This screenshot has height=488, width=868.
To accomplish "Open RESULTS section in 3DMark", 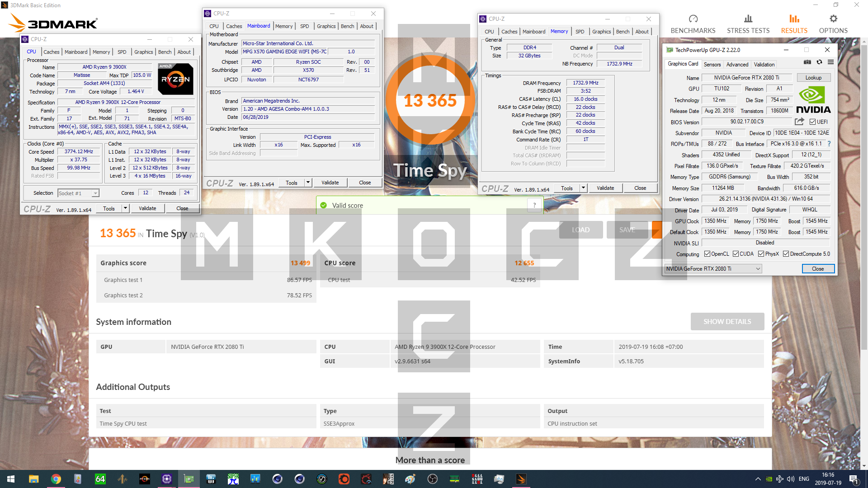I will point(794,24).
